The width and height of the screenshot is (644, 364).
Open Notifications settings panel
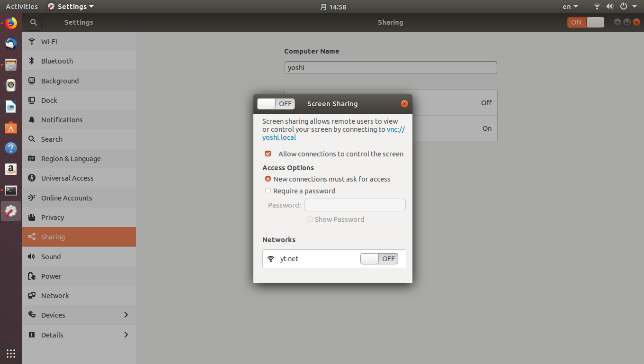79,120
